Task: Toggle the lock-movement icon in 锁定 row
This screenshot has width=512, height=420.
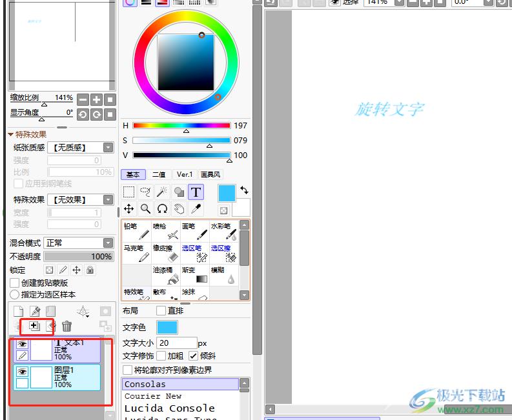Action: 76,270
